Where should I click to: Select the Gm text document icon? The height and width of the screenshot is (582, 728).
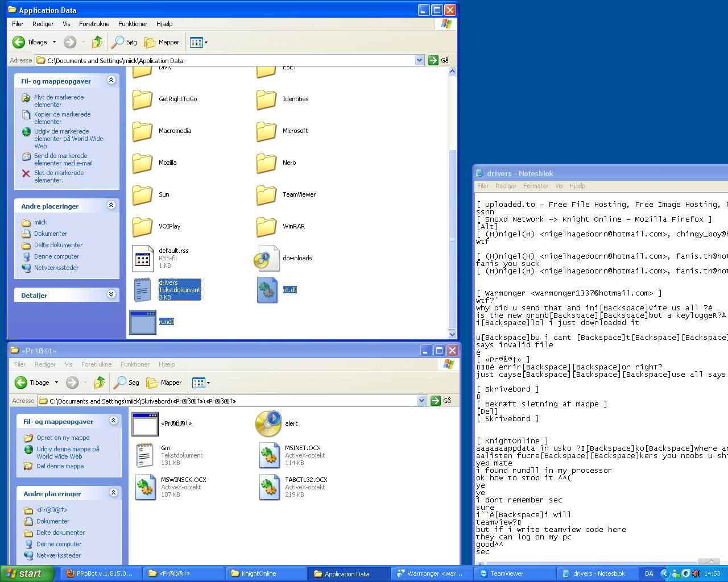coord(144,455)
